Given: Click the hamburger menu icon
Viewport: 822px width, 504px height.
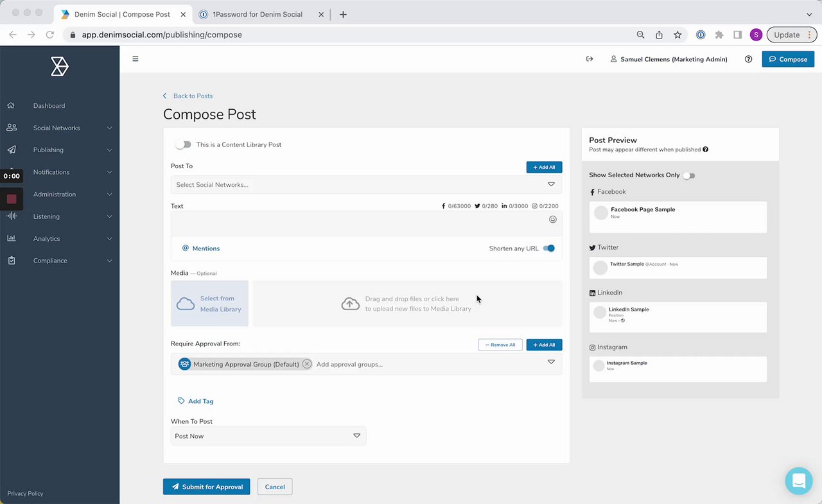Looking at the screenshot, I should click(136, 59).
